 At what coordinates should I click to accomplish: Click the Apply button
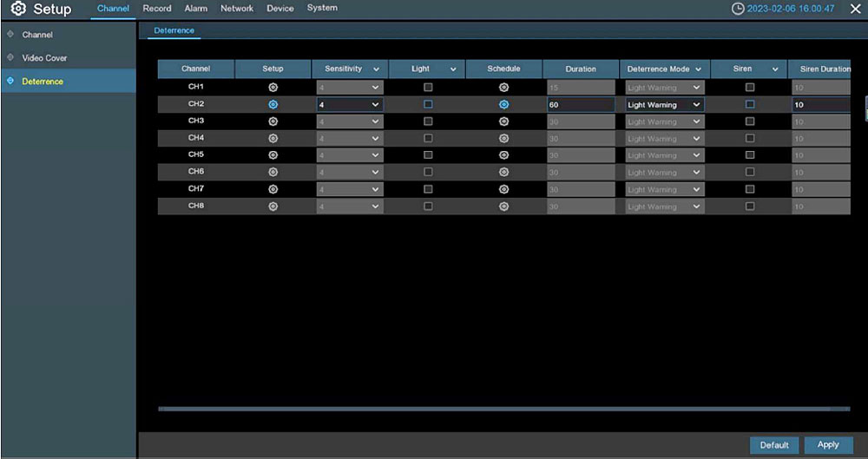[828, 445]
